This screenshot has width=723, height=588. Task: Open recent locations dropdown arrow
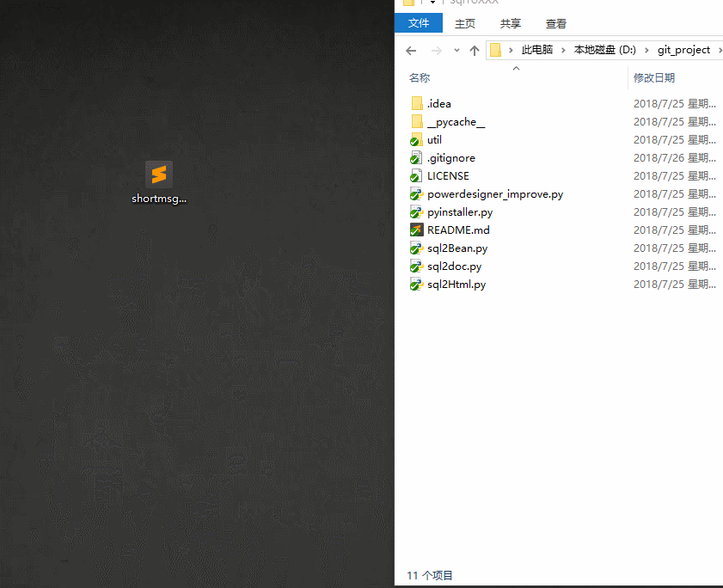pos(456,50)
